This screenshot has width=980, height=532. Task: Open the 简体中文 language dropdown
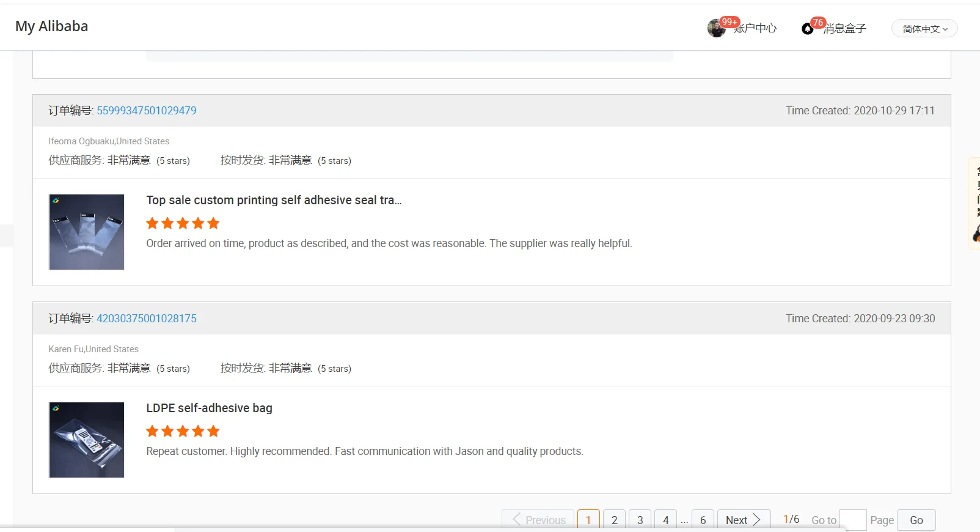click(924, 29)
